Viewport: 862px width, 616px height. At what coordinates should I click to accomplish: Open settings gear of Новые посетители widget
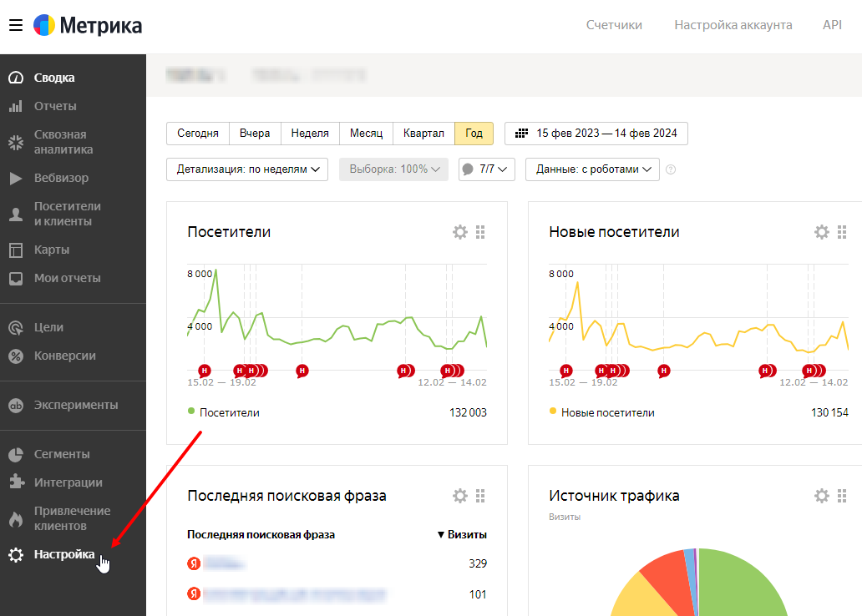click(x=822, y=232)
